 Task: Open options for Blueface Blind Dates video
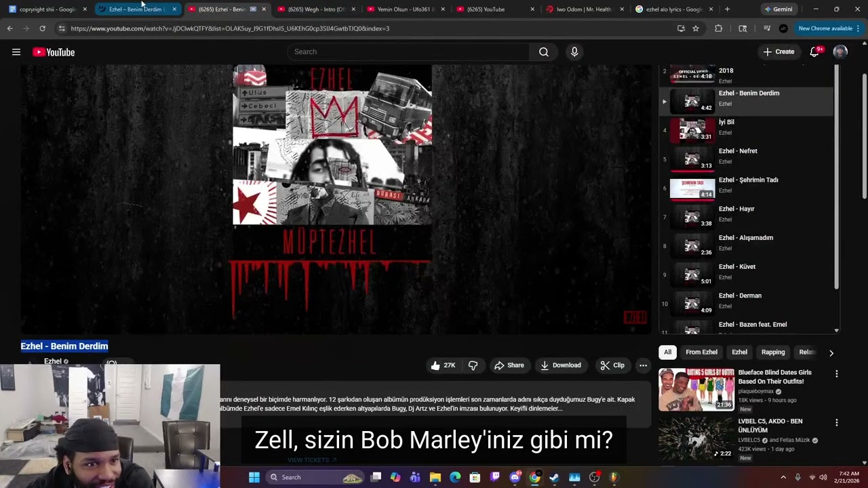coord(836,373)
